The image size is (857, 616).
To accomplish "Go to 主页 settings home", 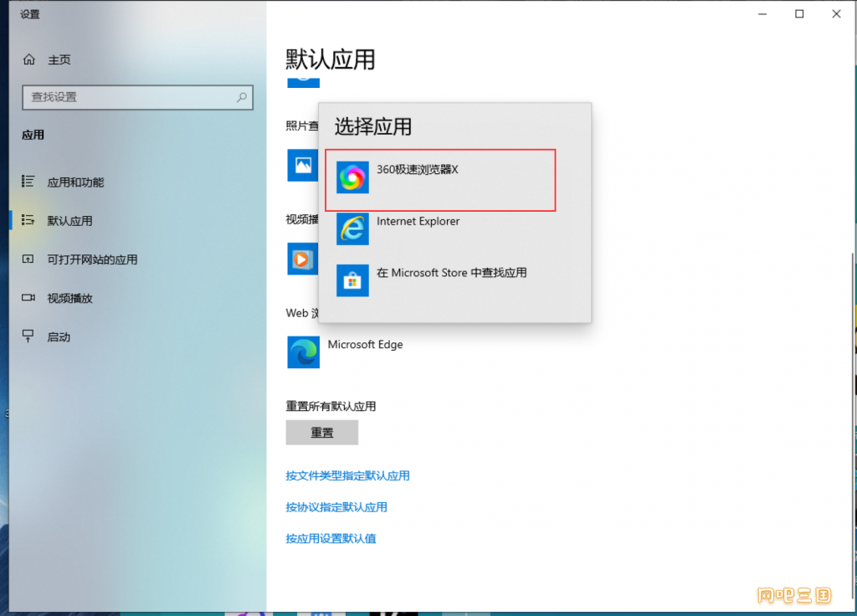I will pos(59,59).
